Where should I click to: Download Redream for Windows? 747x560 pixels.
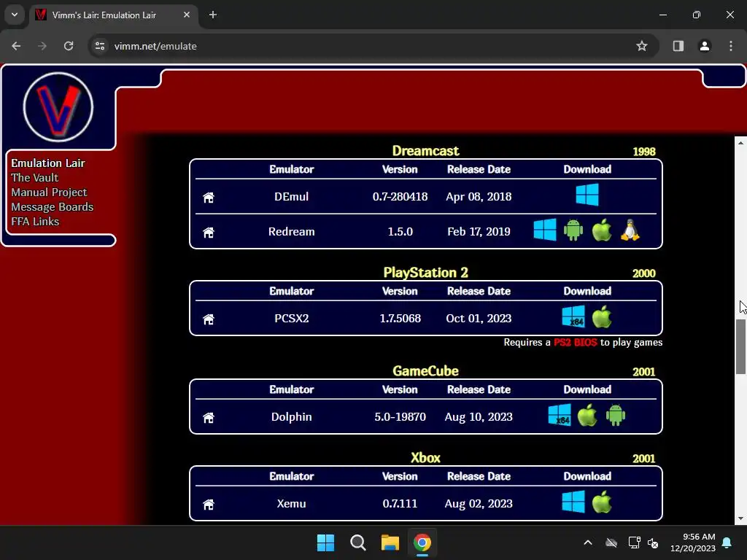pos(544,230)
